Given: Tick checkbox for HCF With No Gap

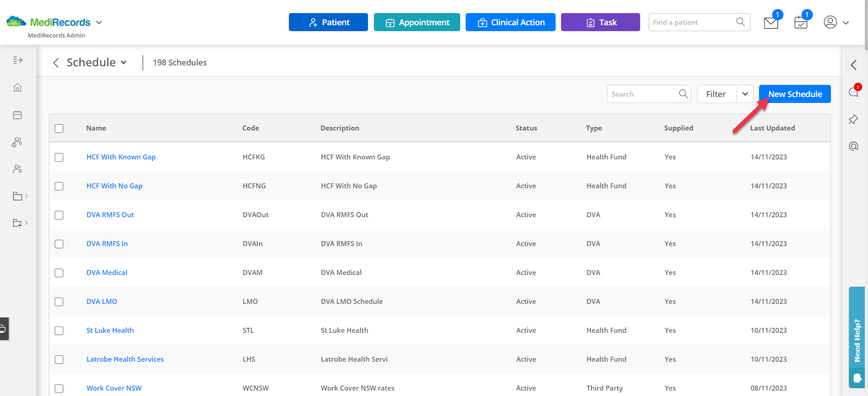Looking at the screenshot, I should [59, 186].
